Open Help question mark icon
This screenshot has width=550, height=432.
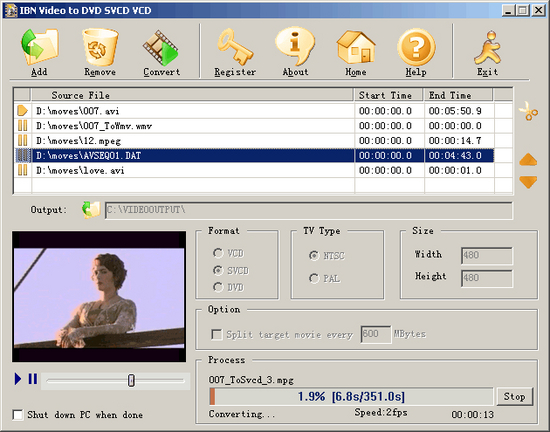[416, 47]
